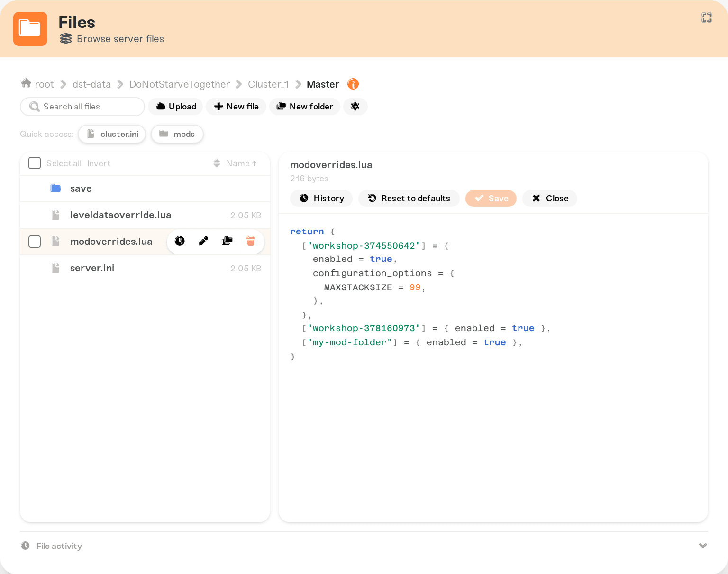This screenshot has width=728, height=574.
Task: Focus the Search all files field
Action: (82, 107)
